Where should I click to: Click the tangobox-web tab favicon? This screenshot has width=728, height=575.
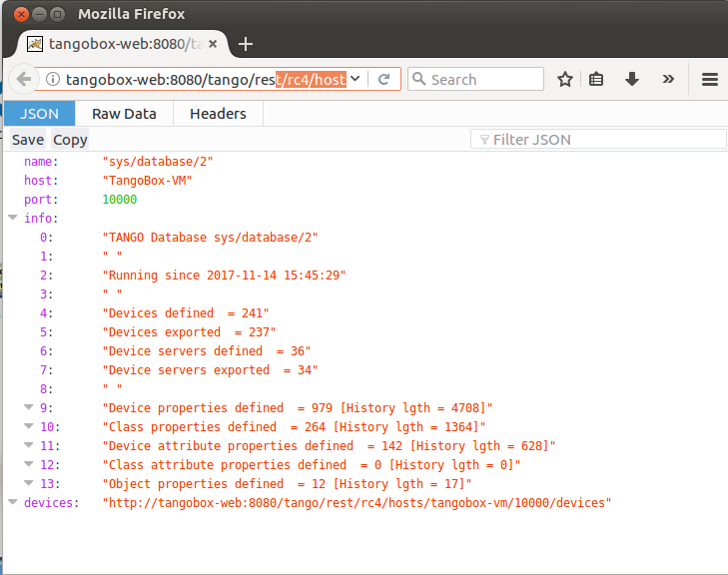[x=35, y=44]
